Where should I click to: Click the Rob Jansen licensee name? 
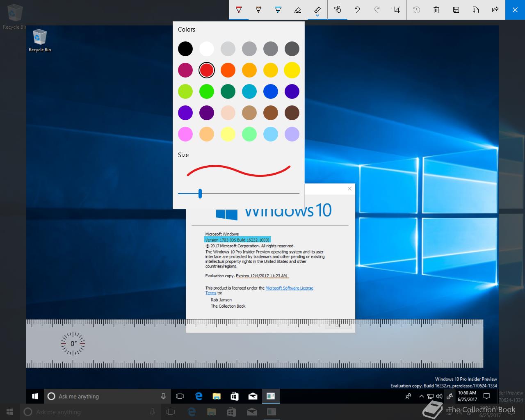[221, 300]
